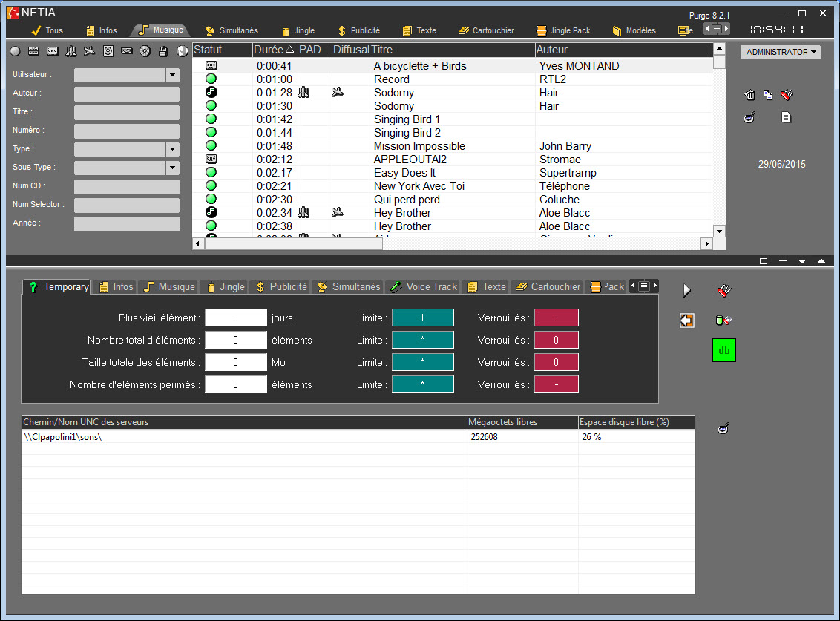
Task: Expand the Sous-Type dropdown list
Action: (172, 168)
